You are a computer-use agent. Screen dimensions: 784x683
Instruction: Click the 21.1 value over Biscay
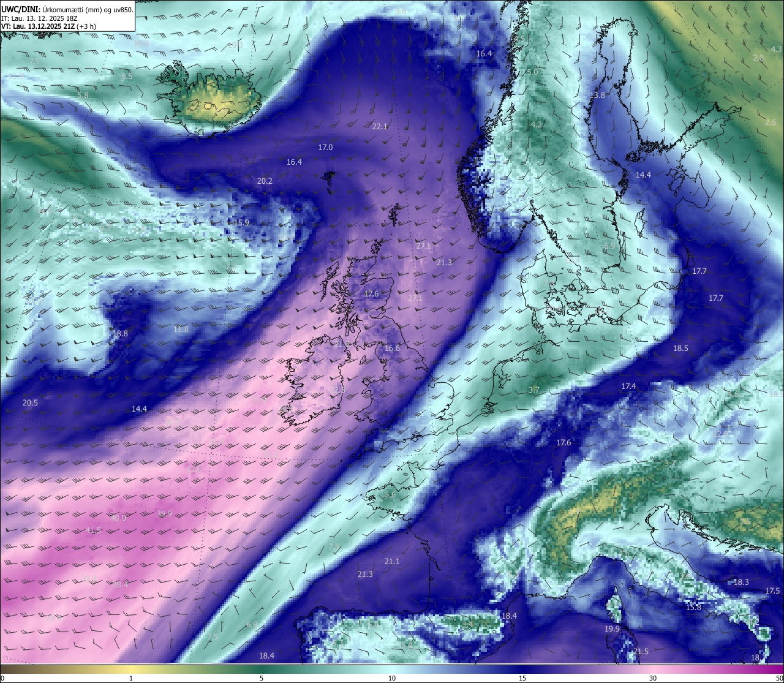point(392,562)
